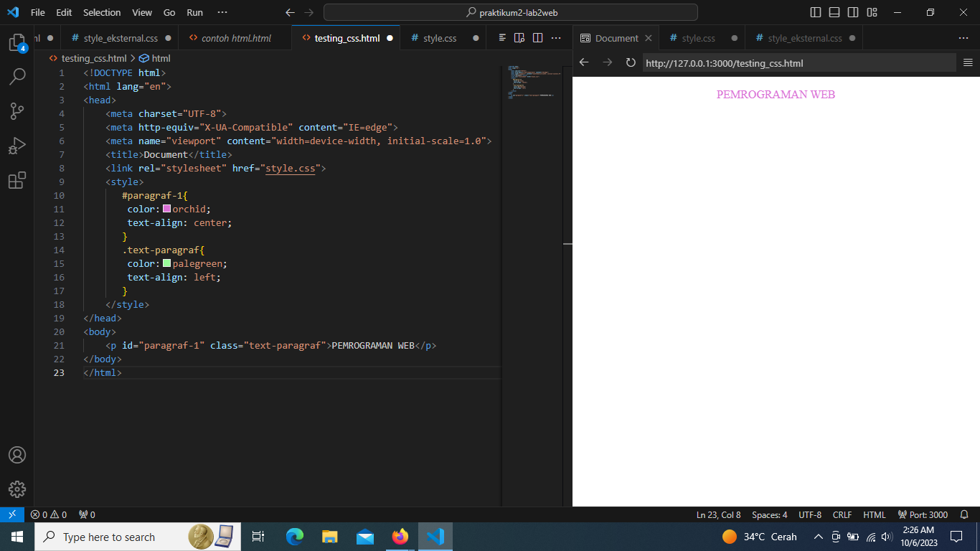
Task: Click the orchid color swatch on line 11
Action: click(166, 209)
